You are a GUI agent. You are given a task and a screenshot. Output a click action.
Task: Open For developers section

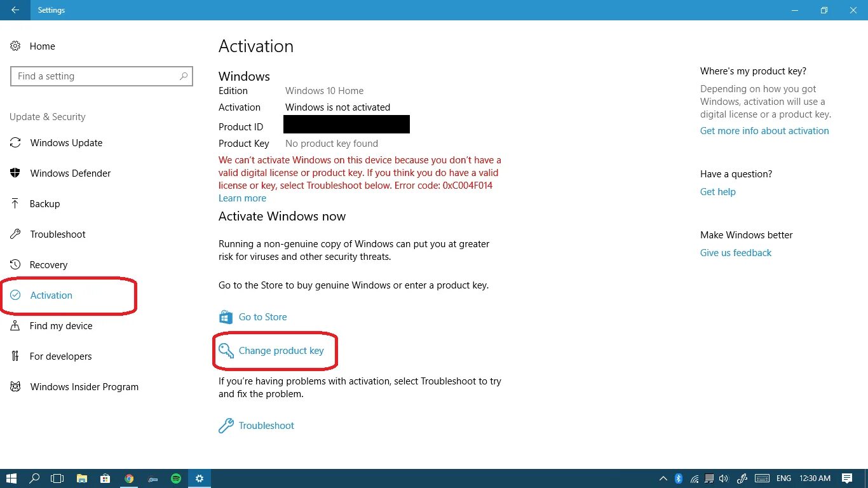(x=51, y=356)
